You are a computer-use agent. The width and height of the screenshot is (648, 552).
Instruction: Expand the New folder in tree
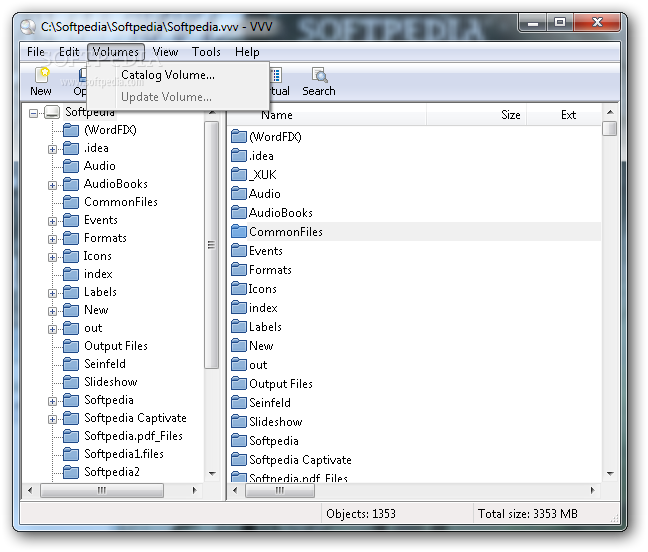[x=52, y=311]
